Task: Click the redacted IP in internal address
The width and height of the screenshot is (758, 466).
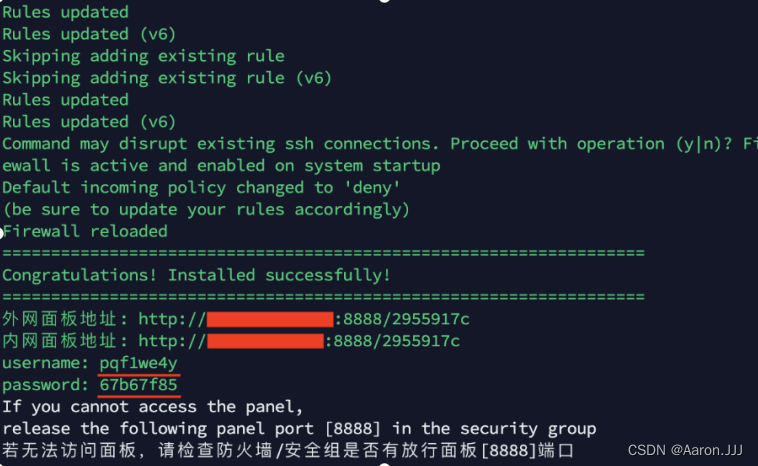Action: pos(265,341)
